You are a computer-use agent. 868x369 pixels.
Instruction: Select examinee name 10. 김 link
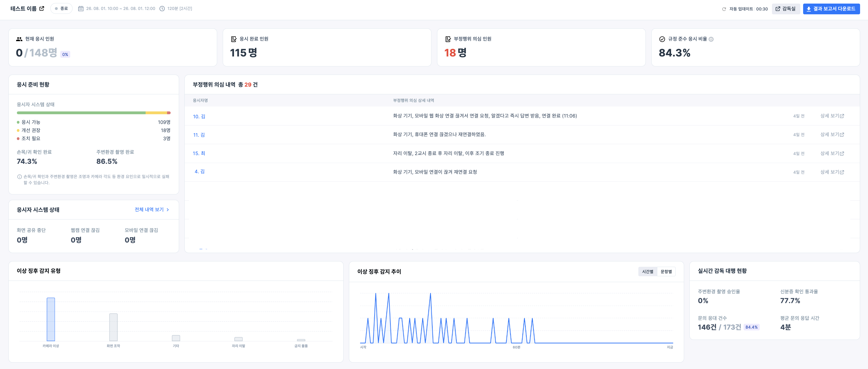[199, 117]
